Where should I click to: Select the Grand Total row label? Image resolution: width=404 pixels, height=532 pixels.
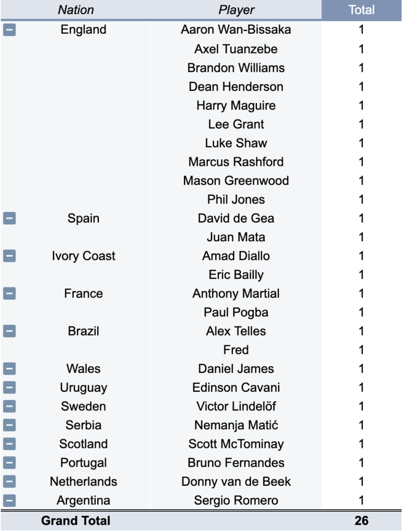click(76, 521)
